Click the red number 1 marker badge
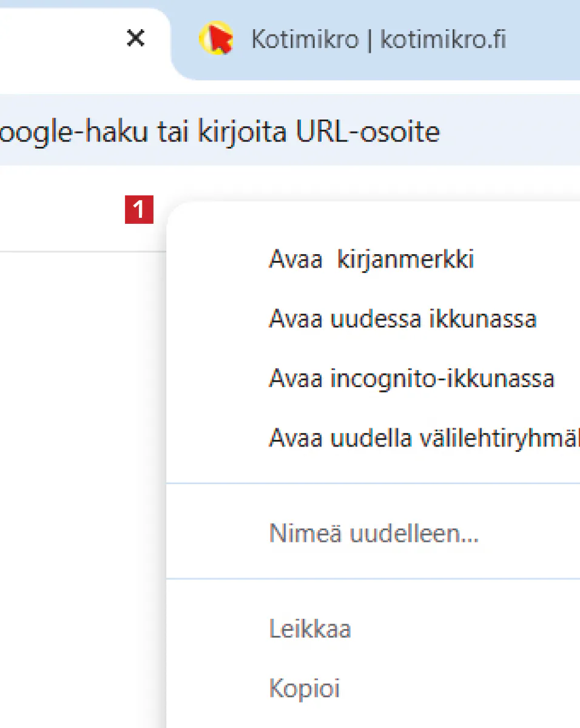The width and height of the screenshot is (580, 728). 139,210
